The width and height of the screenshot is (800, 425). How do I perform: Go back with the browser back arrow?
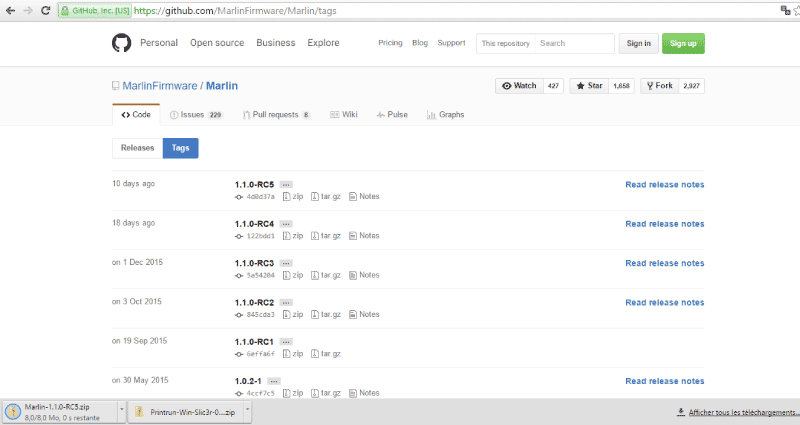click(x=10, y=11)
